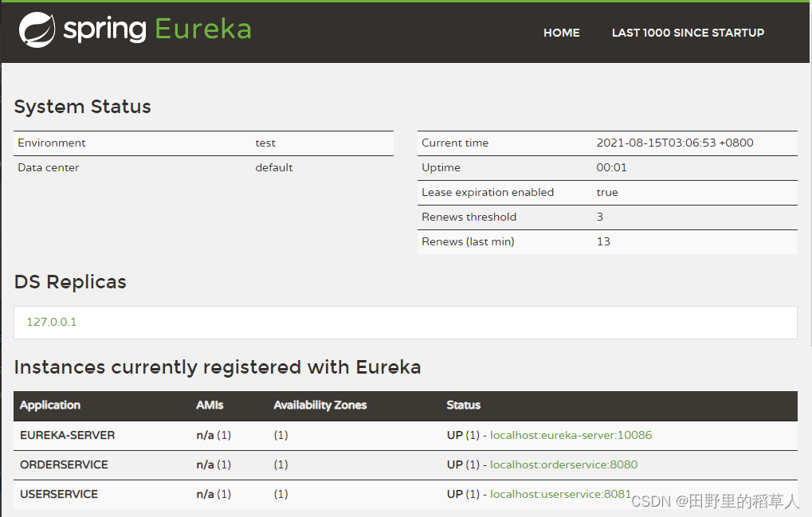Viewport: 812px width, 517px height.
Task: Open LAST 1000 SINCE STARTUP page
Action: tap(688, 33)
